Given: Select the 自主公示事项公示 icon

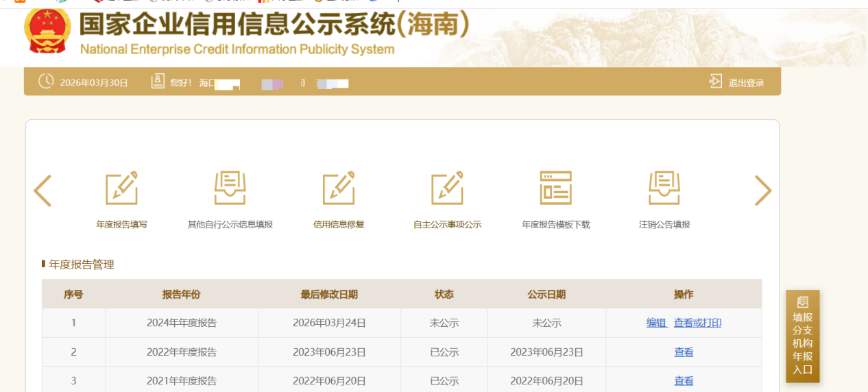Looking at the screenshot, I should [x=447, y=188].
